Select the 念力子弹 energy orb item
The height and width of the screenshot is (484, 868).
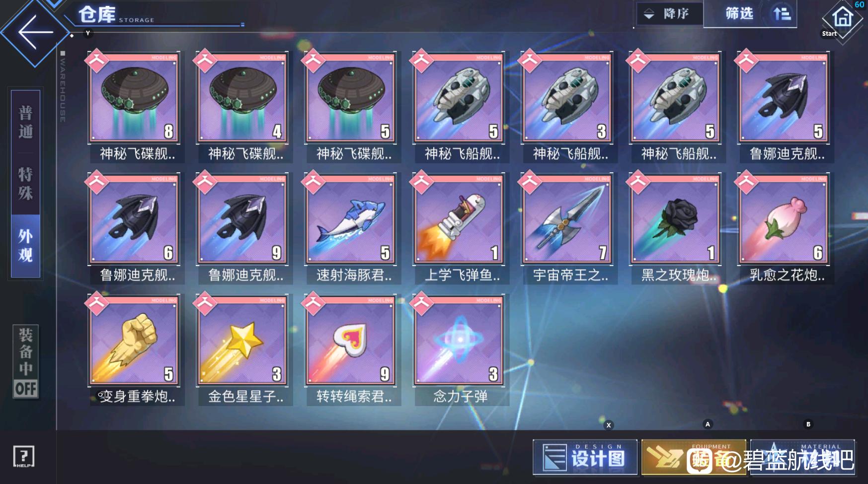[x=460, y=349]
